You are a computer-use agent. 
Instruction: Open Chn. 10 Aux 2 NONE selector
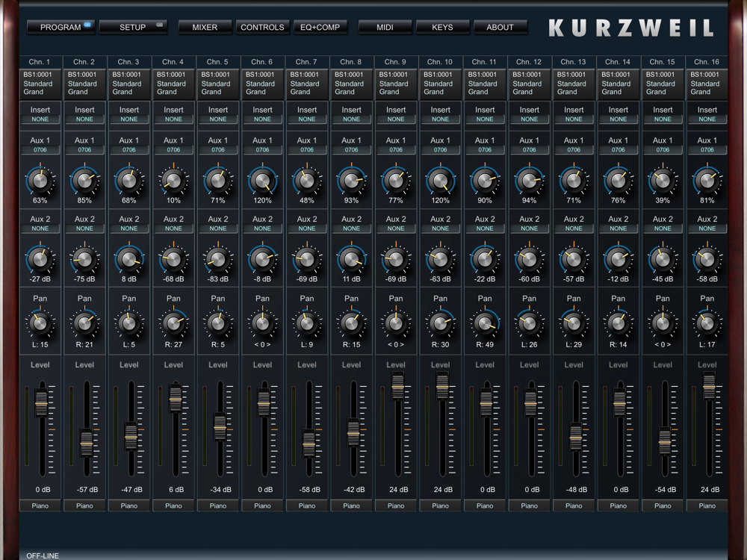(x=440, y=228)
